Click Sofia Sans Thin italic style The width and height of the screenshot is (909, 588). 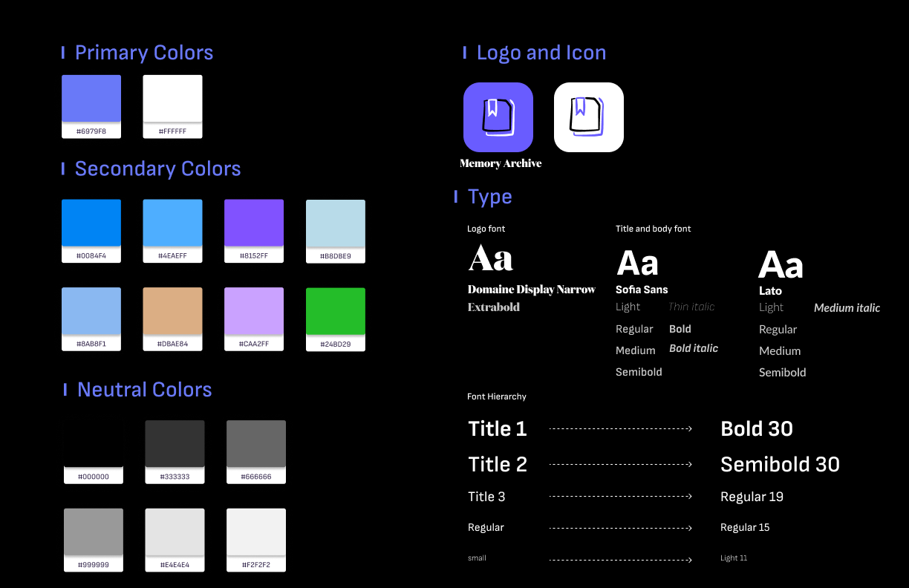[691, 307]
